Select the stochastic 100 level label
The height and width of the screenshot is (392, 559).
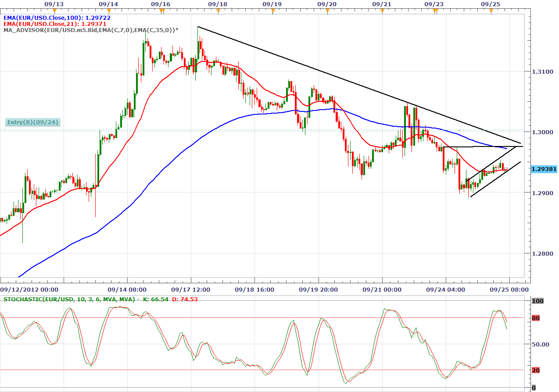pyautogui.click(x=537, y=301)
